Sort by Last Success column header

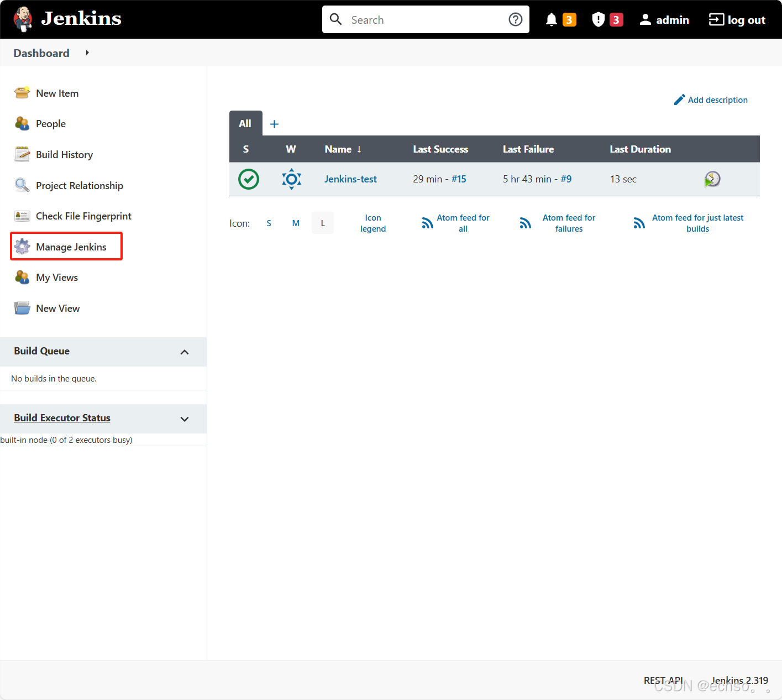click(440, 149)
